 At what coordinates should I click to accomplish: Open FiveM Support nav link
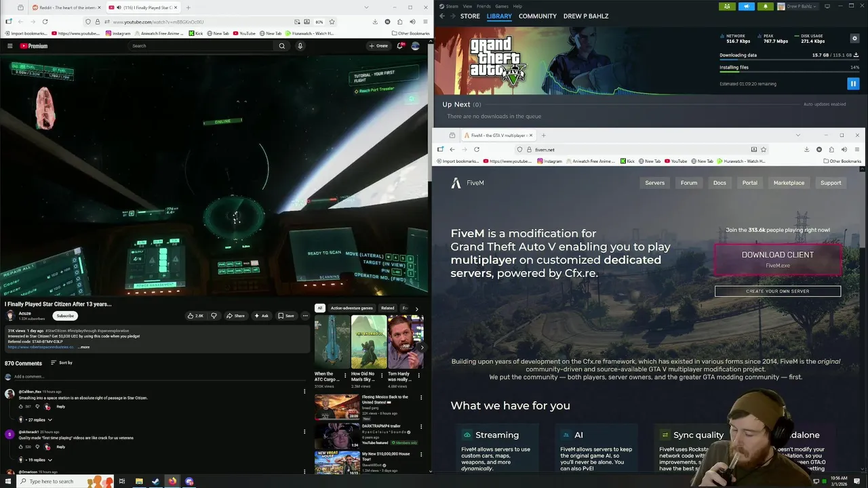pos(831,182)
